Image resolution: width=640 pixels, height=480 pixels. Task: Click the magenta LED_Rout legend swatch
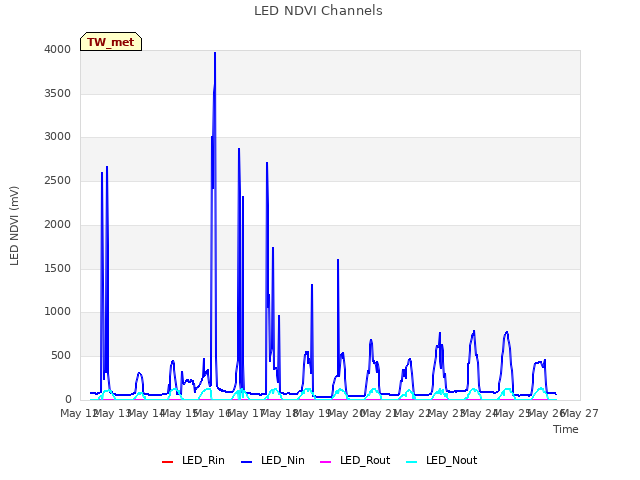point(325,462)
